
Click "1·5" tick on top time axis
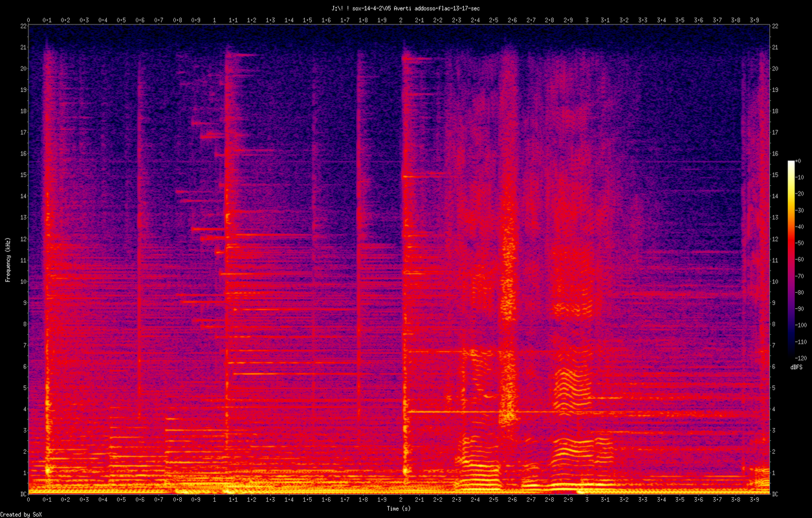[x=307, y=20]
